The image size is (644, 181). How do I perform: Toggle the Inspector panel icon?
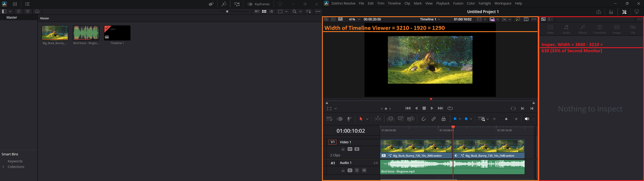coord(624,12)
